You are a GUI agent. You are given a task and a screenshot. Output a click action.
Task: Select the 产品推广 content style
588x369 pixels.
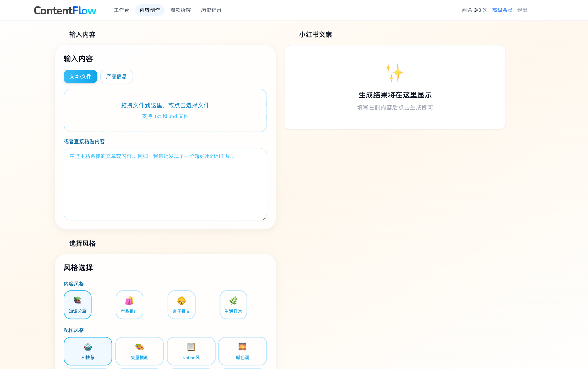pyautogui.click(x=129, y=305)
